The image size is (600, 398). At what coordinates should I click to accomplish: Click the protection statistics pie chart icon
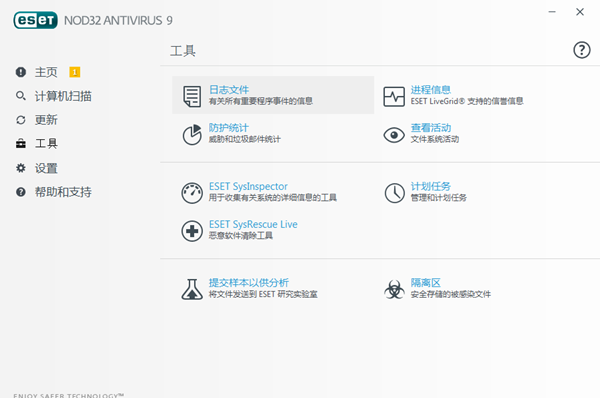coord(192,134)
